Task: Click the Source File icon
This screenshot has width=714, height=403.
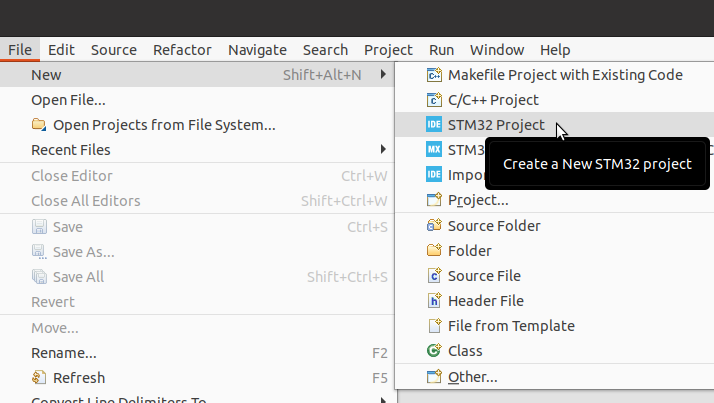Action: pos(434,275)
